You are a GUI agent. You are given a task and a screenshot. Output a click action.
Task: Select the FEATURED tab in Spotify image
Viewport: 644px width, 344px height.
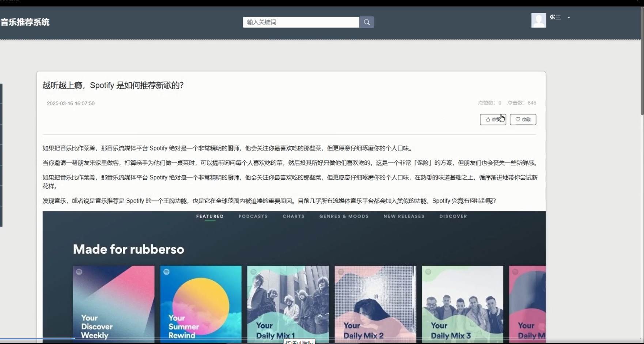click(210, 216)
